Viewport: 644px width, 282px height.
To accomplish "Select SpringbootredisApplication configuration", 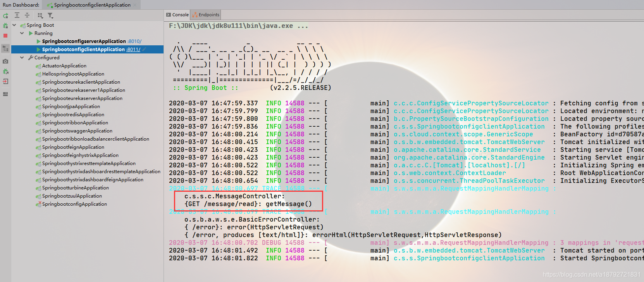I will pos(73,115).
